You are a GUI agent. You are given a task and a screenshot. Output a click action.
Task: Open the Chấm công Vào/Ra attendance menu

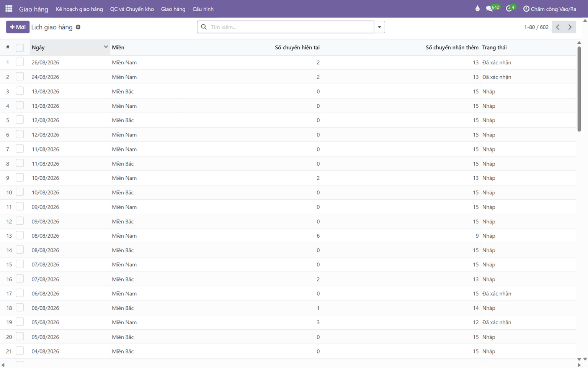pos(550,9)
